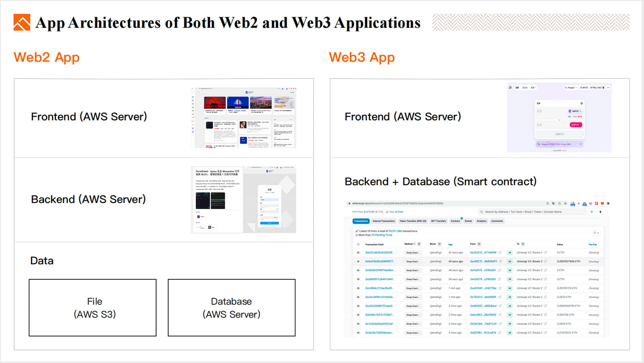
Task: Open the MATIC token selector dropdown
Action: coord(575,111)
